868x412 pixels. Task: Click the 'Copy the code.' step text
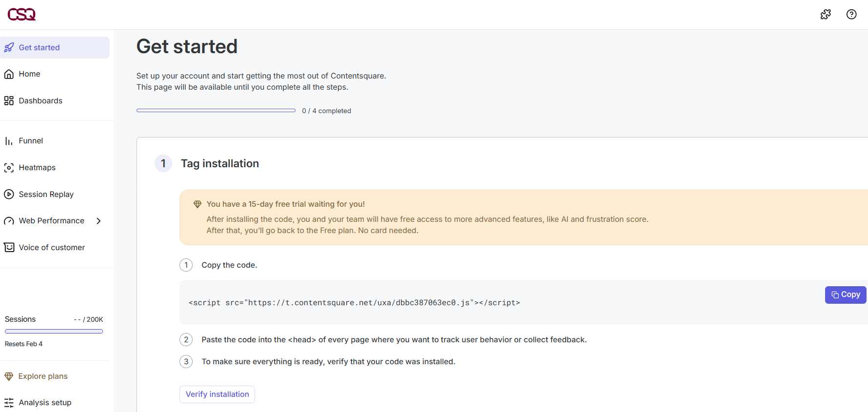(x=229, y=265)
